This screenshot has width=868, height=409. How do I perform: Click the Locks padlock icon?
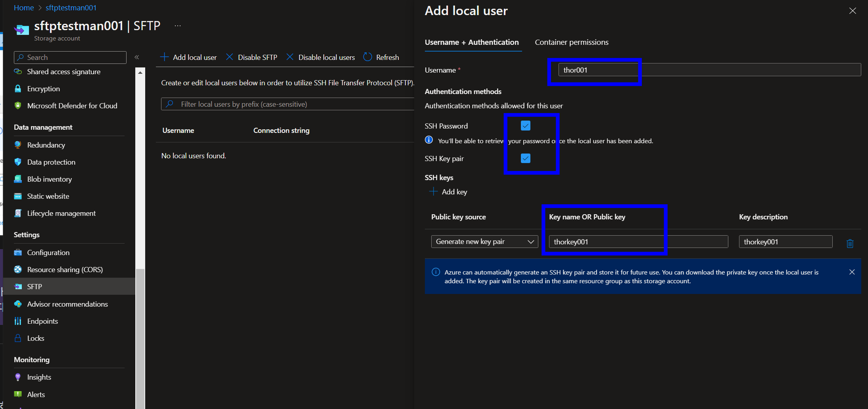tap(18, 338)
